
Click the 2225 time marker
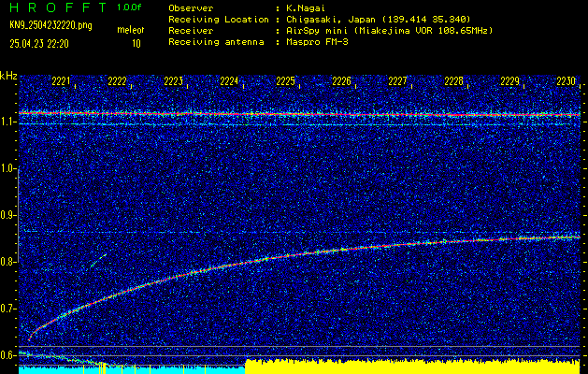(285, 81)
